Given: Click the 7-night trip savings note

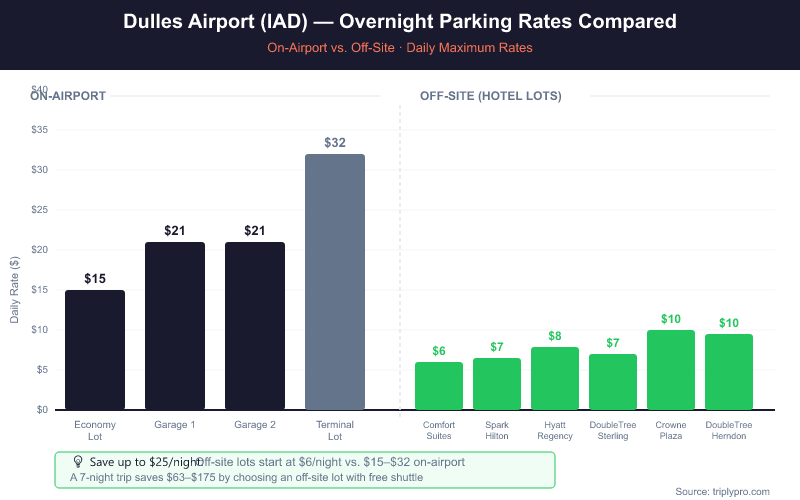Looking at the screenshot, I should coord(246,478).
